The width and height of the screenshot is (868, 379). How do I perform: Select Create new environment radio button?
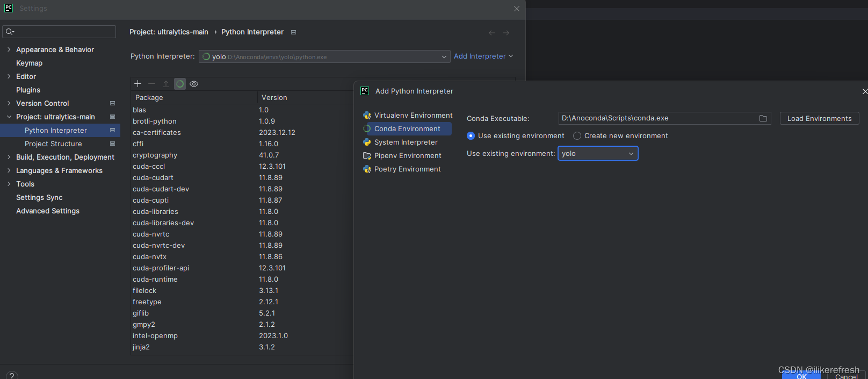tap(577, 136)
